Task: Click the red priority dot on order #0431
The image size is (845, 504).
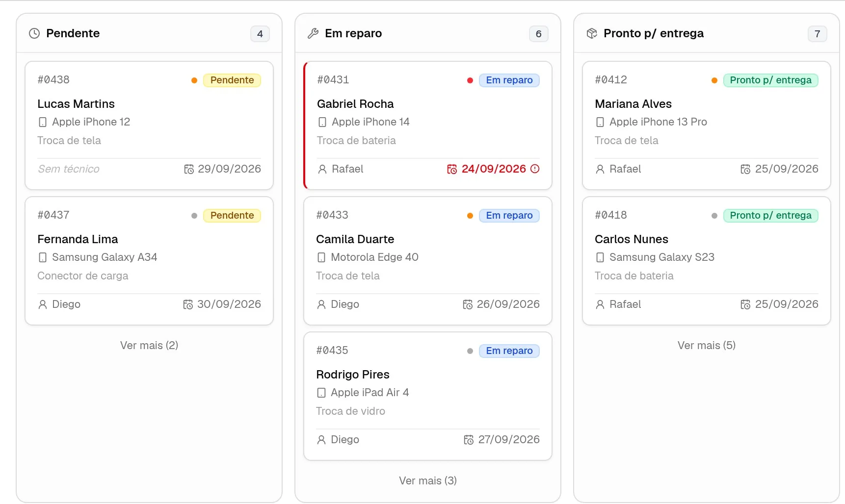Action: click(470, 80)
